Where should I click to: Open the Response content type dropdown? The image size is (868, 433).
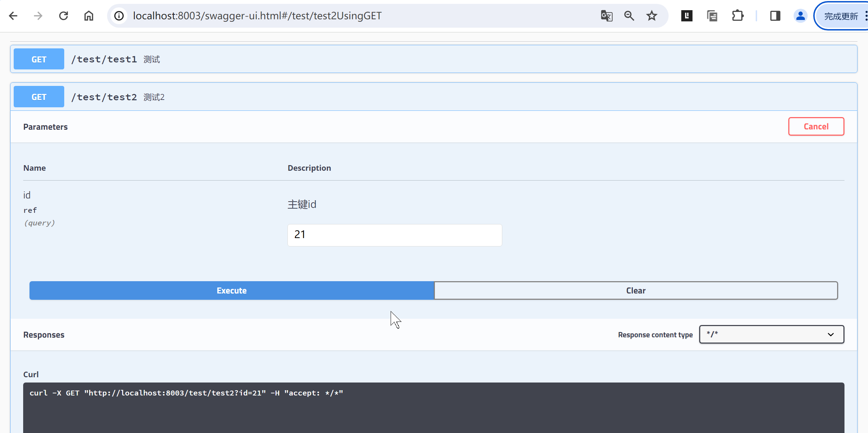click(x=771, y=334)
